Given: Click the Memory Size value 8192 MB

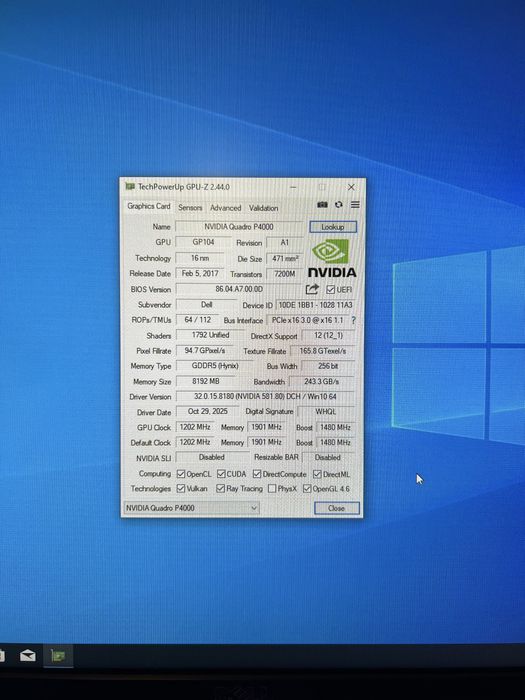Looking at the screenshot, I should [x=205, y=381].
